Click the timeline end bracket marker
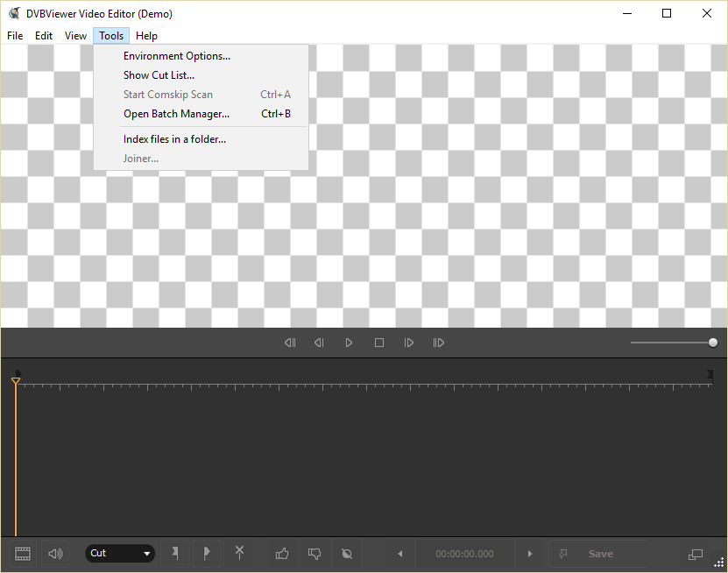The height and width of the screenshot is (573, 728). (x=710, y=374)
